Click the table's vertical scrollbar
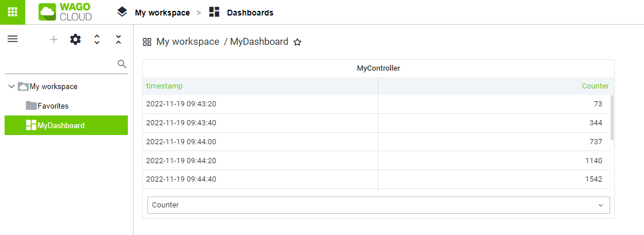 [x=612, y=118]
